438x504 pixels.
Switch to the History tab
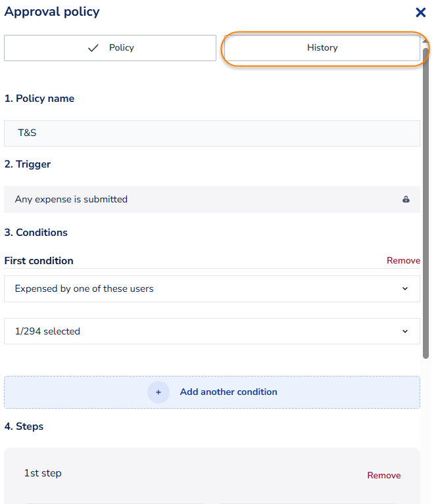[322, 48]
